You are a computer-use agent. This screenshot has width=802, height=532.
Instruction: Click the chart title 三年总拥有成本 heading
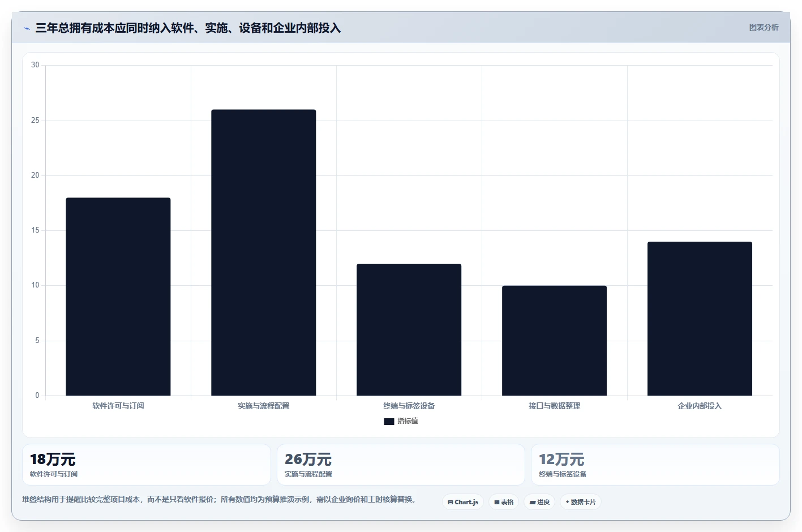coord(188,28)
